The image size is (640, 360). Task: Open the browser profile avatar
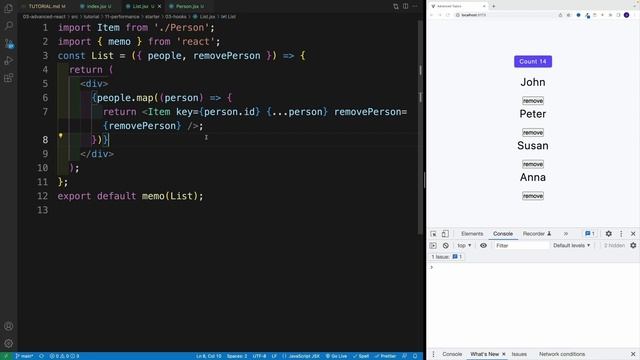pyautogui.click(x=627, y=15)
